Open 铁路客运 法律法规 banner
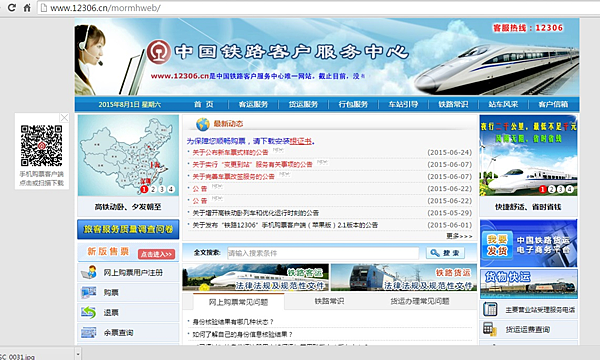 coord(256,277)
